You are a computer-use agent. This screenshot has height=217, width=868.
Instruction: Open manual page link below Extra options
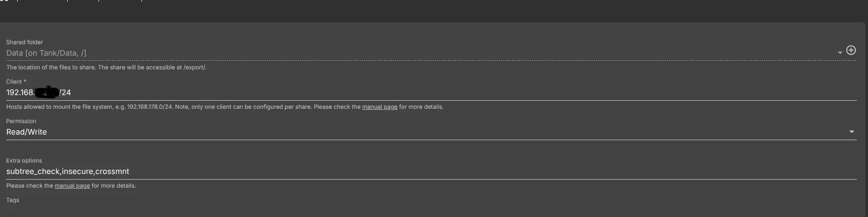click(x=72, y=186)
